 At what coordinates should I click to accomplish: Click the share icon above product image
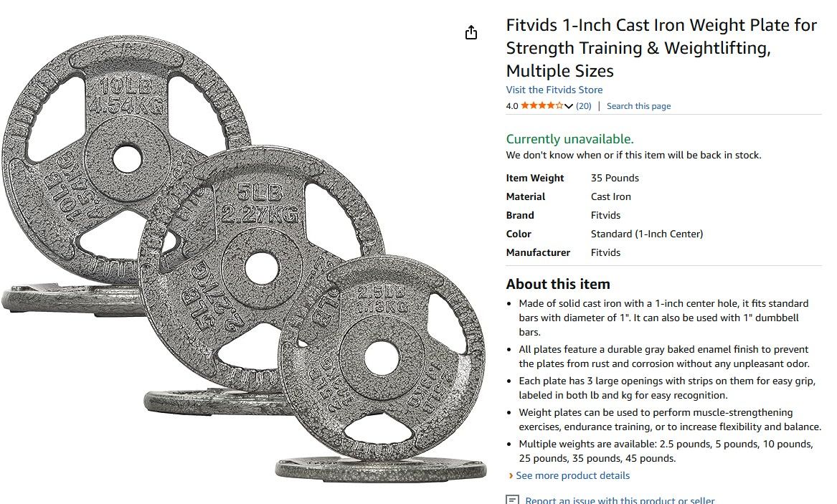point(471,32)
